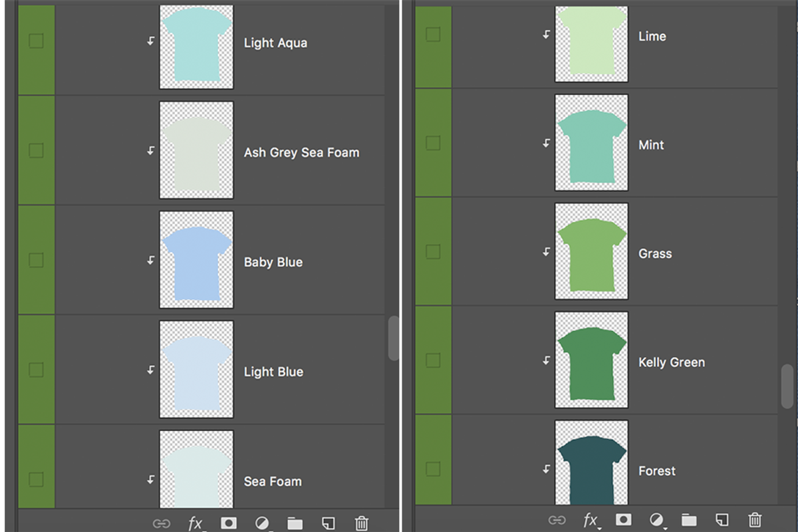Select the Ash Grey Sea Foam shirt thumbnail
798x532 pixels.
[x=196, y=150]
